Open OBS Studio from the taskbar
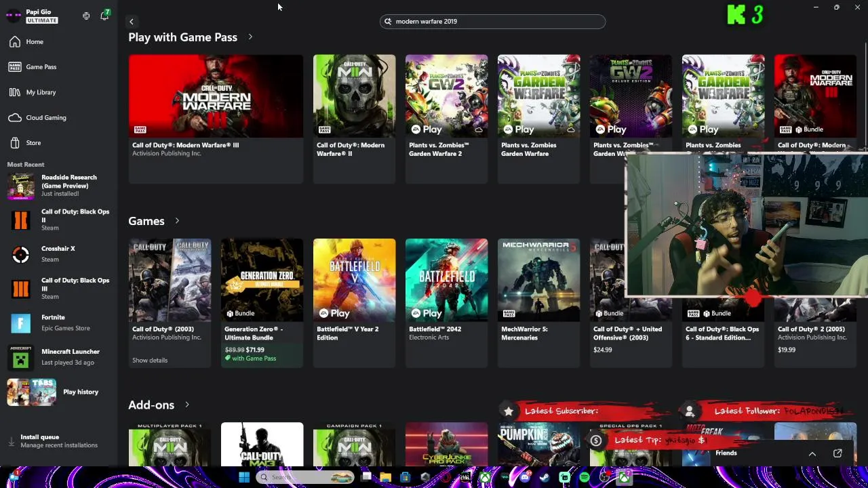This screenshot has height=488, width=868. [604, 477]
